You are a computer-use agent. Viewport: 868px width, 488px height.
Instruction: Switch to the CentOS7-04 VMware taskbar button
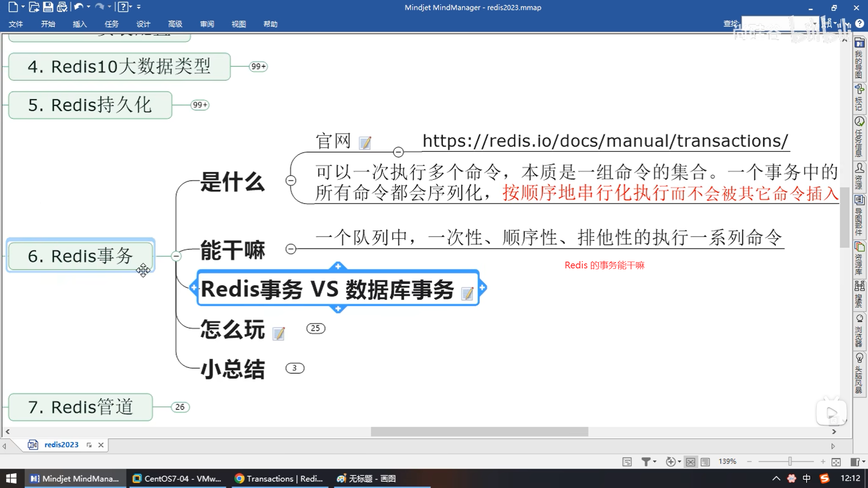pyautogui.click(x=177, y=479)
